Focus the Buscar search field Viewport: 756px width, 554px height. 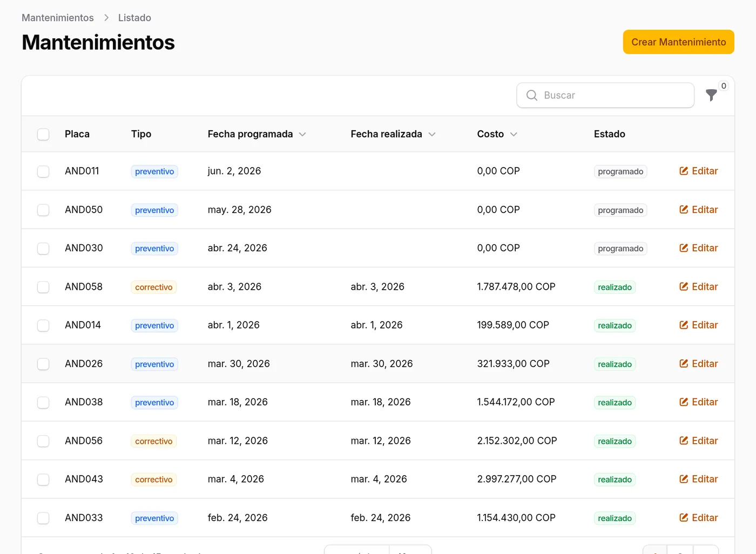(605, 95)
